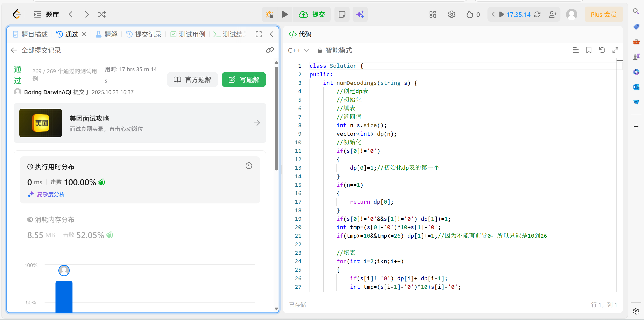Reset code with the undo arrow icon

click(x=602, y=50)
